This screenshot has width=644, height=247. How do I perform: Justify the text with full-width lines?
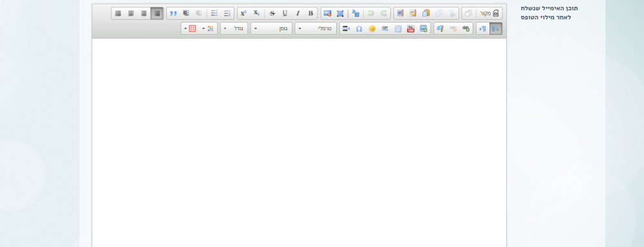click(x=118, y=13)
